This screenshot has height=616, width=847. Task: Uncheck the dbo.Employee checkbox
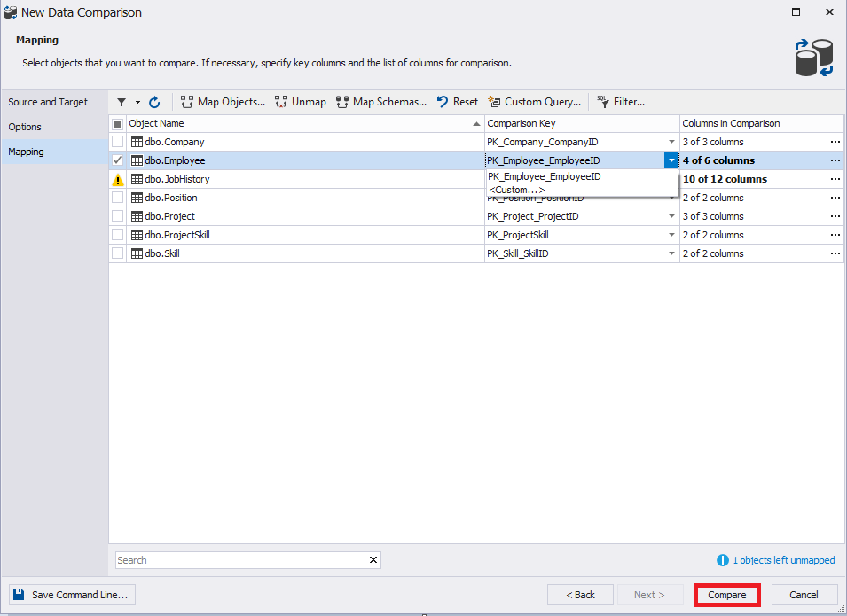[x=117, y=160]
